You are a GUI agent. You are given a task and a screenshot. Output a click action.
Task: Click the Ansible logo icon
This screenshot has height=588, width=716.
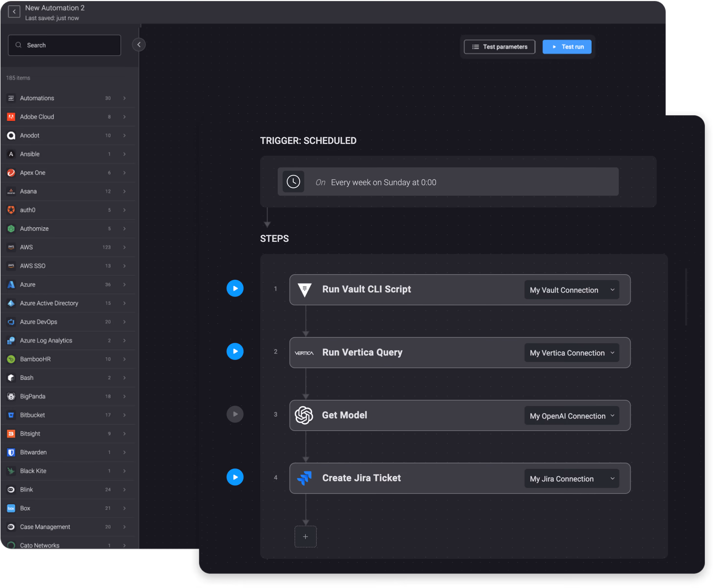point(11,154)
